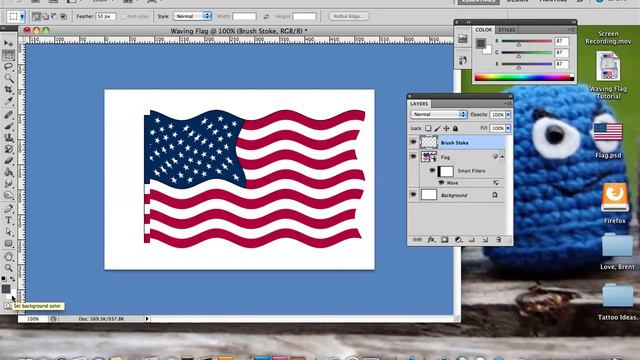Open the Fill slider dropdown arrow
The image size is (640, 360).
click(x=508, y=128)
